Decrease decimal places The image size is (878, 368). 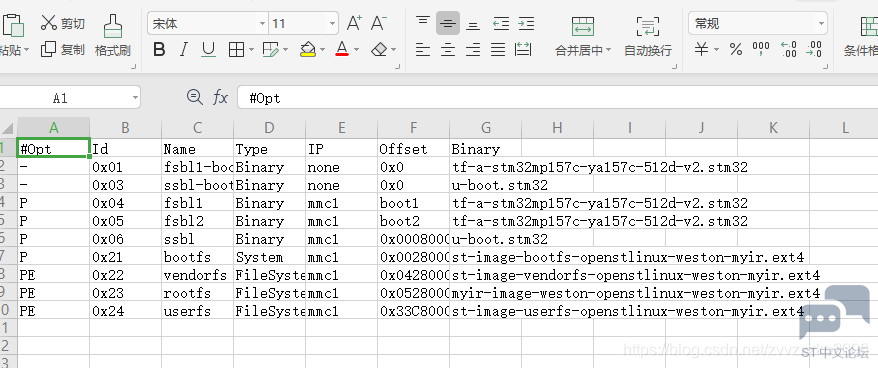[814, 50]
